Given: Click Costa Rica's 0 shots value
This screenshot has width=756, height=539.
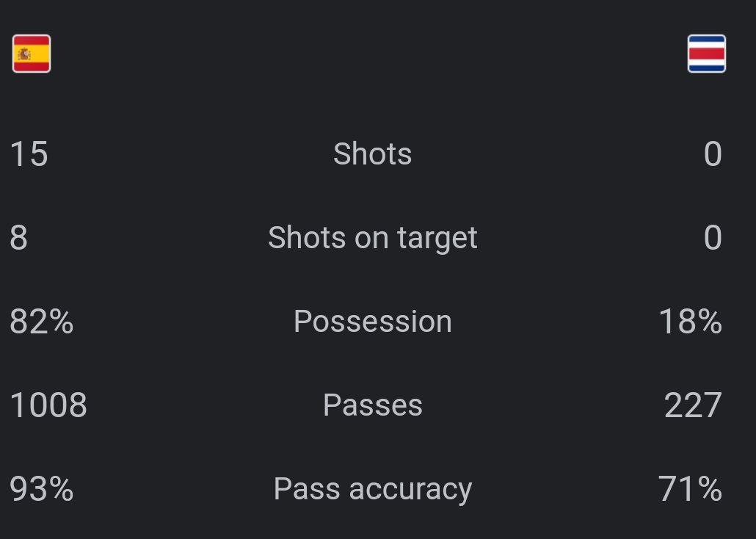Looking at the screenshot, I should (712, 154).
